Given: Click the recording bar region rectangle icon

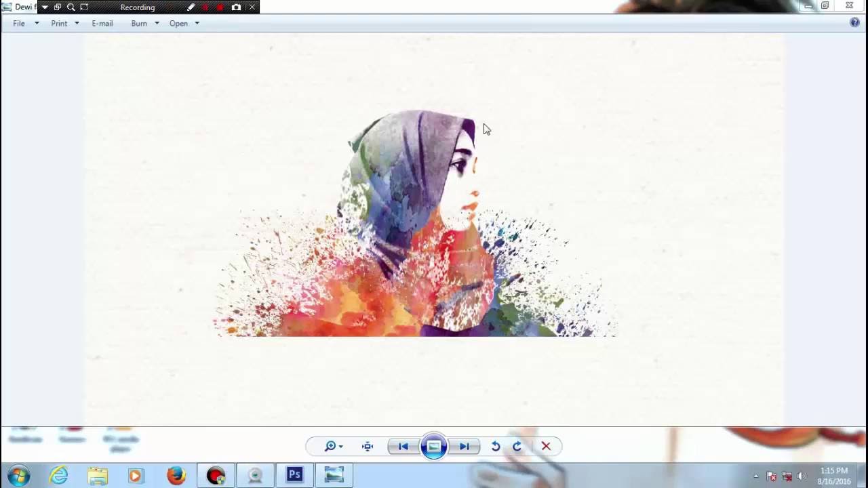Looking at the screenshot, I should (x=84, y=7).
